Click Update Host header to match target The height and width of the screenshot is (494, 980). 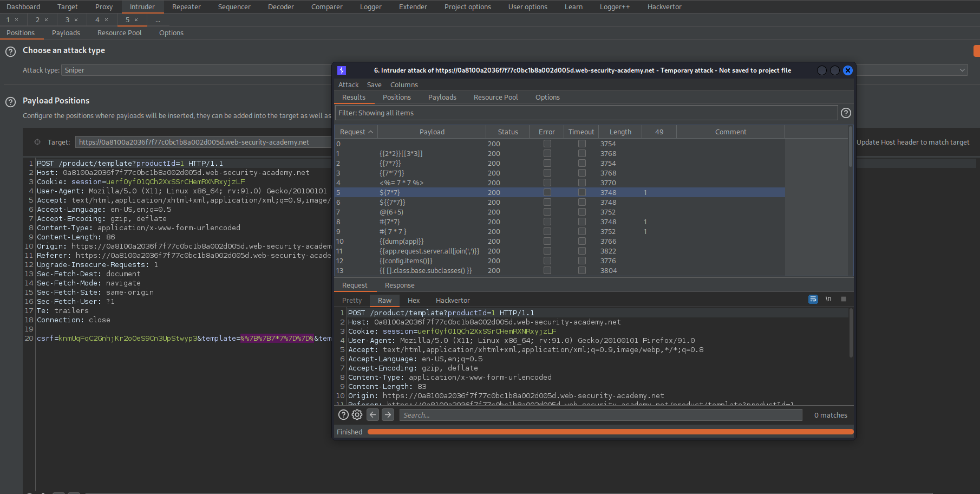(x=913, y=142)
